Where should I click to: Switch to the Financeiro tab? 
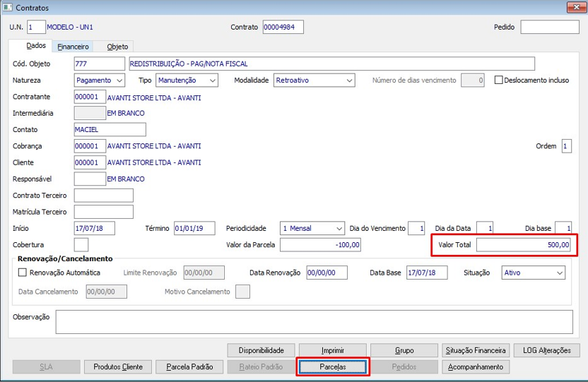point(73,47)
